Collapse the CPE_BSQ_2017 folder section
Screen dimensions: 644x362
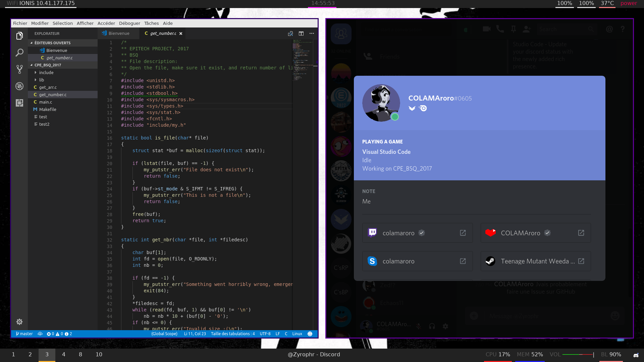pos(63,65)
